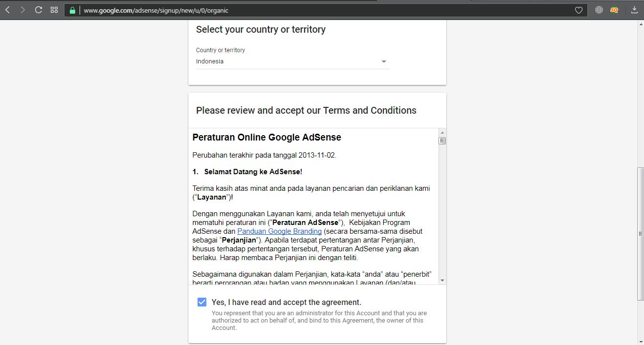
Task: Click the terms box scroll-down arrow
Action: point(442,281)
